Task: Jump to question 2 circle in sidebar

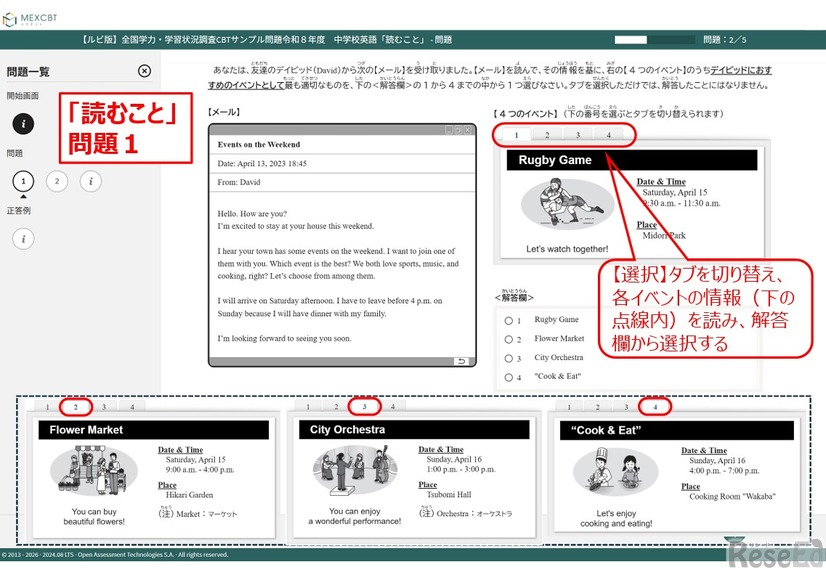Action: (58, 181)
